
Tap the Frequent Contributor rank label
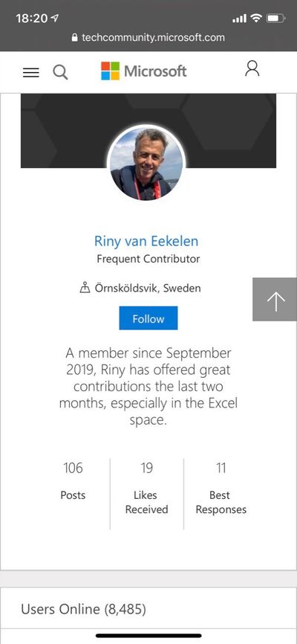coord(148,259)
